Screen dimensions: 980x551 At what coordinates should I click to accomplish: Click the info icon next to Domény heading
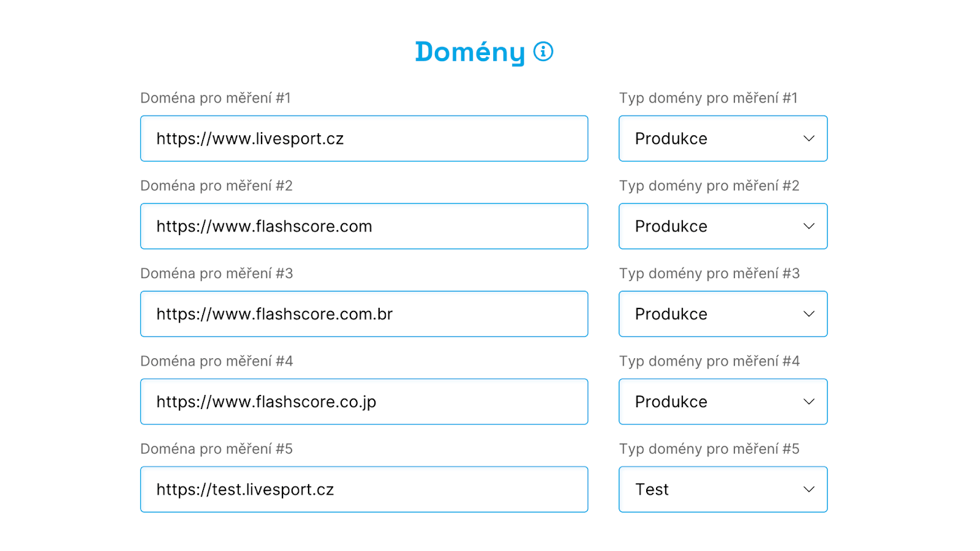(x=543, y=52)
